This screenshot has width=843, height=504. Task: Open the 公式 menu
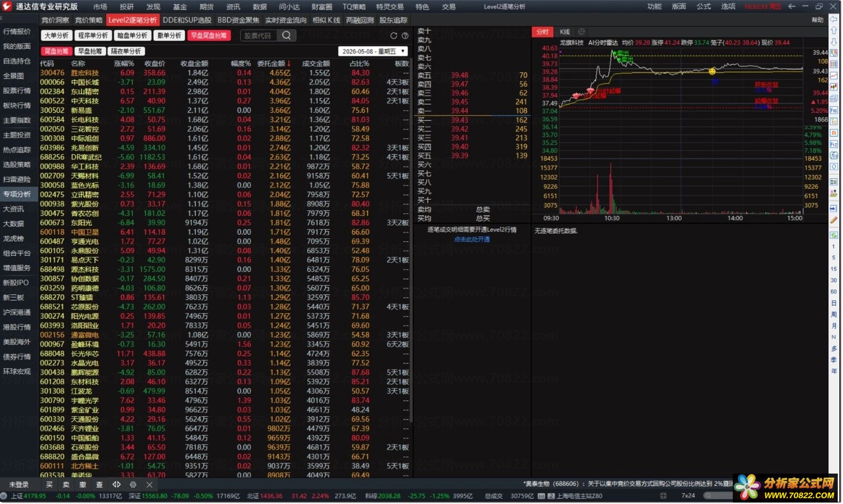[703, 6]
